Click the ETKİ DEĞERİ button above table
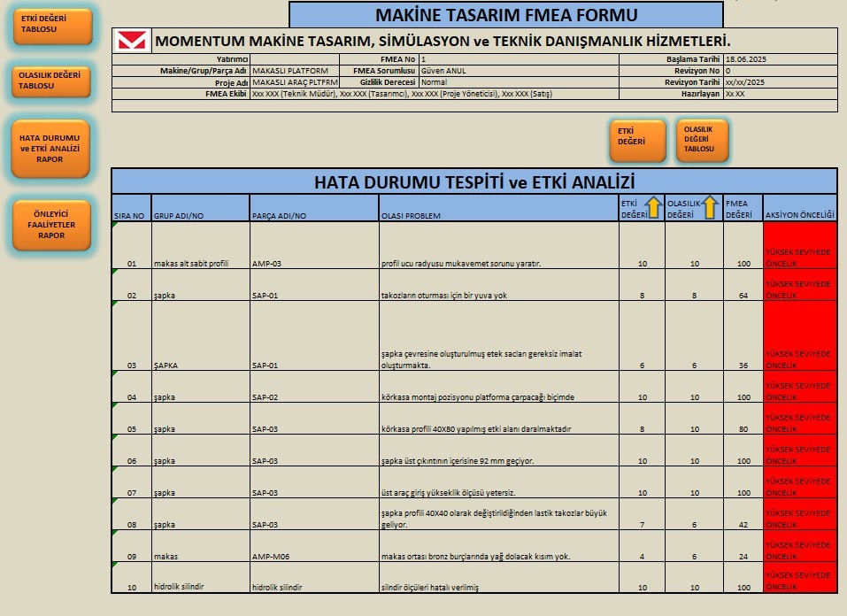847x616 pixels. [x=637, y=141]
